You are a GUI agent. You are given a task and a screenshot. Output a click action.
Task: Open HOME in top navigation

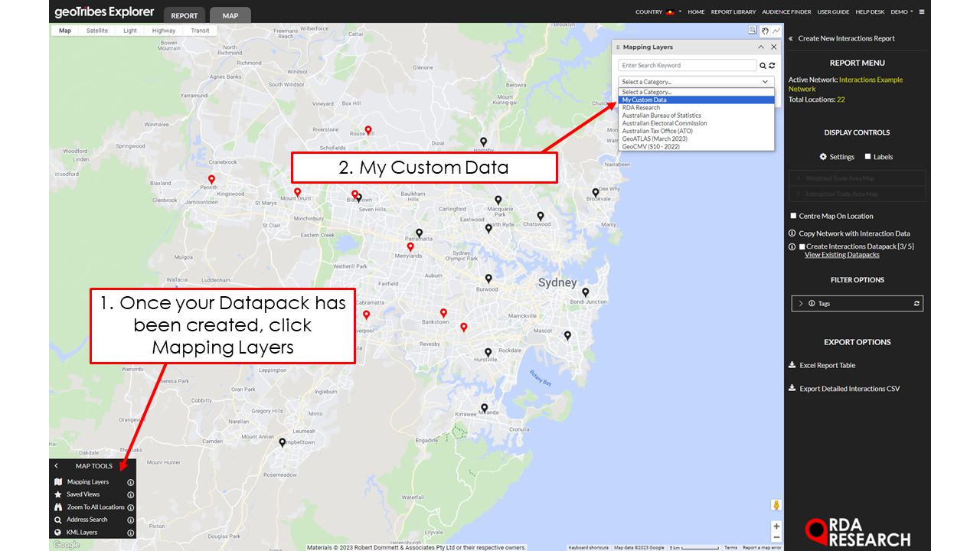click(696, 12)
